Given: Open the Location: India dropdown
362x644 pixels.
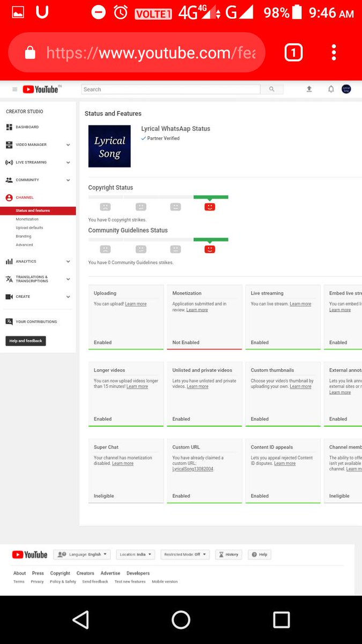Looking at the screenshot, I should click(x=135, y=554).
